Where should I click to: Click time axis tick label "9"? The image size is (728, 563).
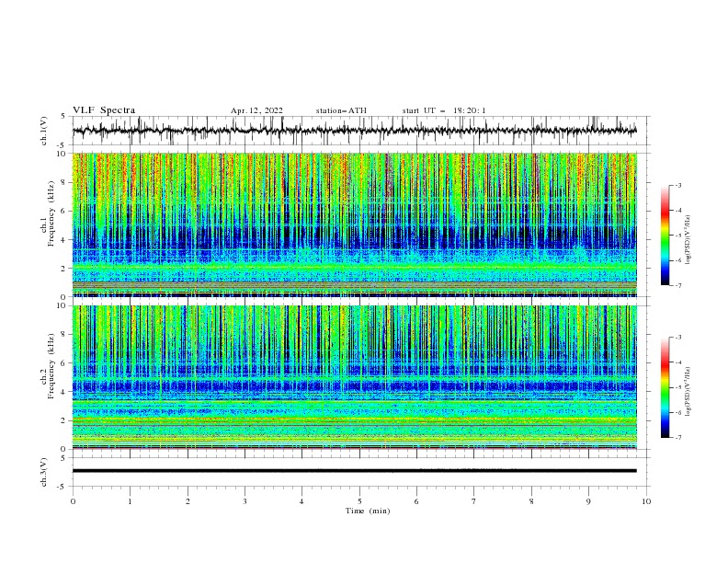pos(588,501)
